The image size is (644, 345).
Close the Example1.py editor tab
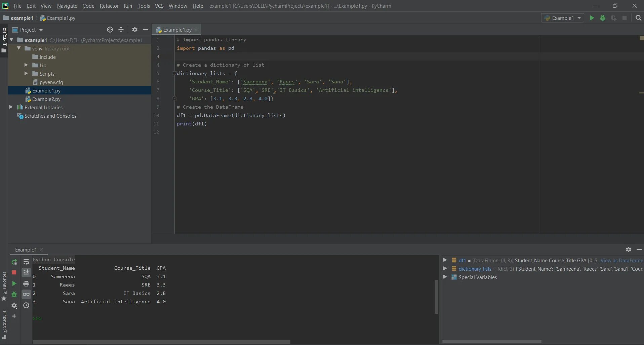coord(196,30)
